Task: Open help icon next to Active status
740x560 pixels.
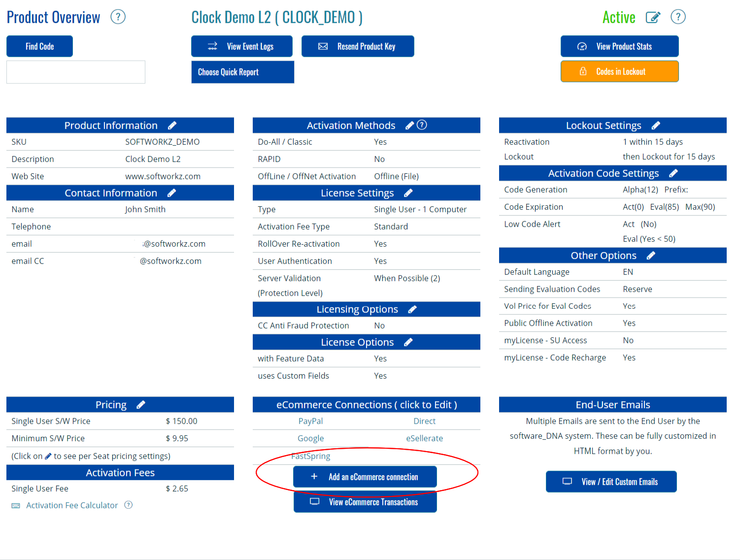Action: click(x=678, y=17)
